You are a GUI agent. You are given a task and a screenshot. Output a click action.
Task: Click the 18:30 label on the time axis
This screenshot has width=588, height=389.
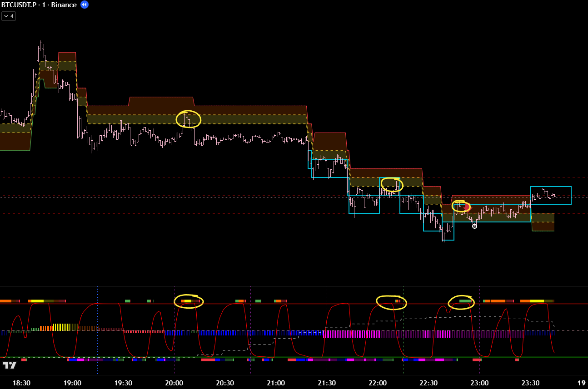click(21, 383)
